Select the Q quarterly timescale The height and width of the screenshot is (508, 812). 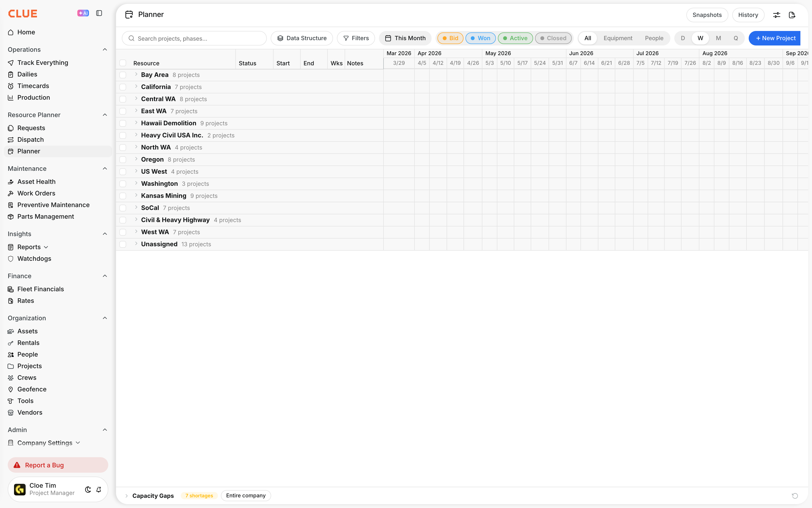click(x=735, y=38)
